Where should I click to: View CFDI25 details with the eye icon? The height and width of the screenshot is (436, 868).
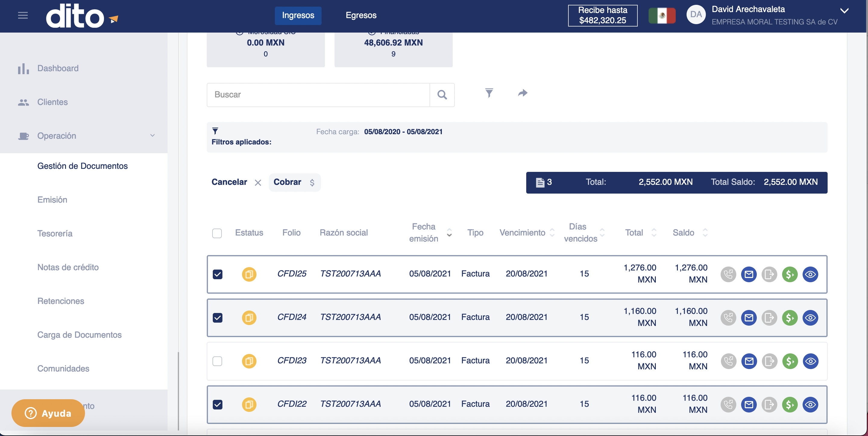(x=810, y=274)
